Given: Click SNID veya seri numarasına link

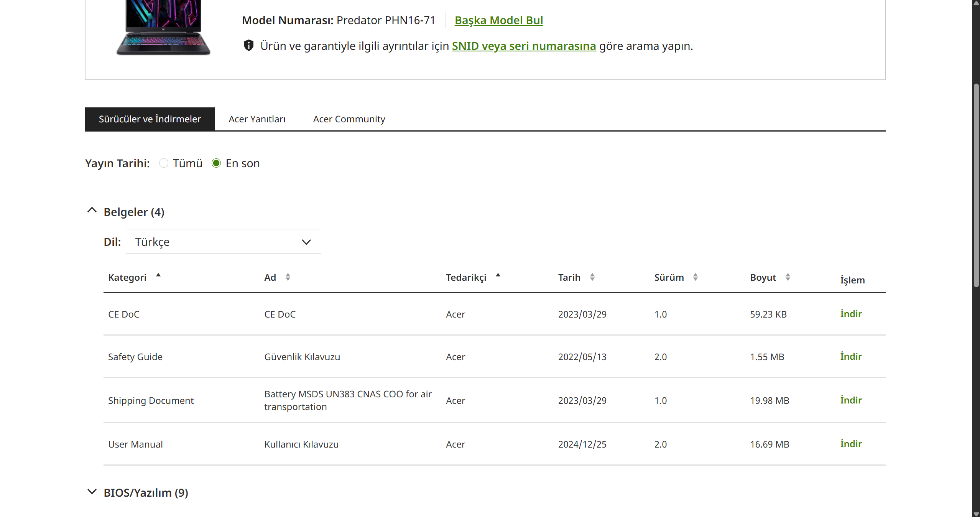Looking at the screenshot, I should click(x=524, y=46).
